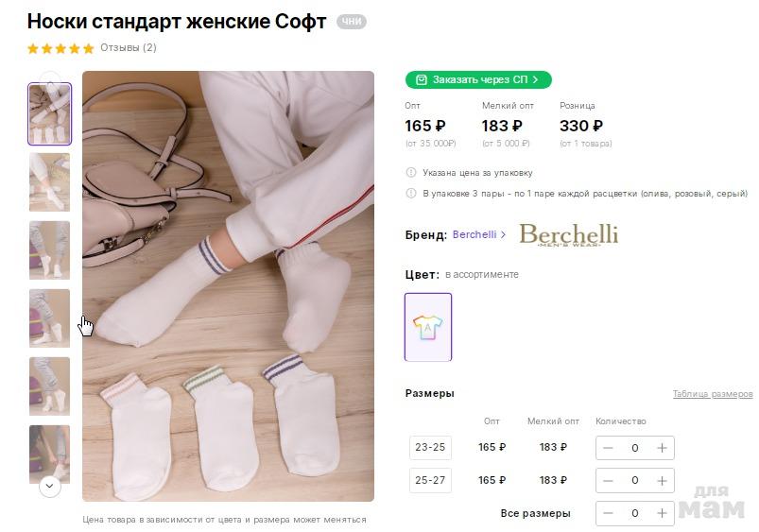Select the second product thumbnail image
The image size is (759, 532).
click(x=49, y=182)
